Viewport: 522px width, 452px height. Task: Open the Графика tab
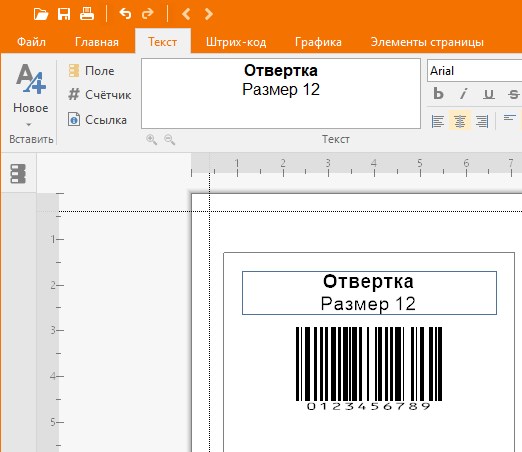(x=318, y=42)
